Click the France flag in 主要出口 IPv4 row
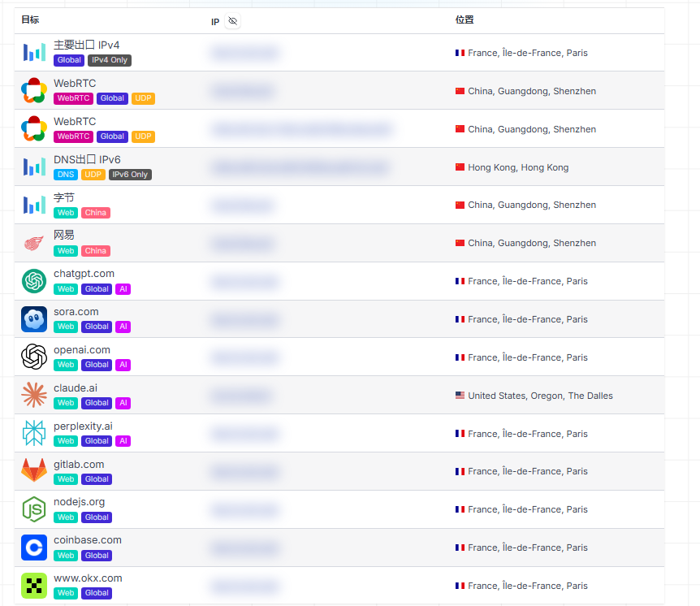Image resolution: width=700 pixels, height=606 pixels. (x=460, y=53)
